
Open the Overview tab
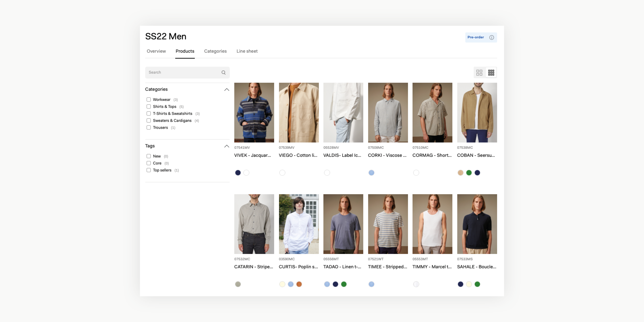click(156, 51)
